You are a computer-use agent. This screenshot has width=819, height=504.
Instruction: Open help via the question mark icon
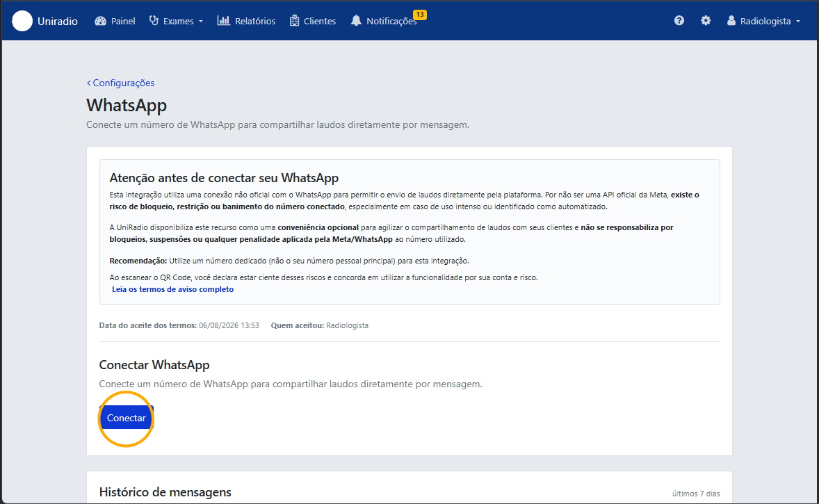coord(679,20)
